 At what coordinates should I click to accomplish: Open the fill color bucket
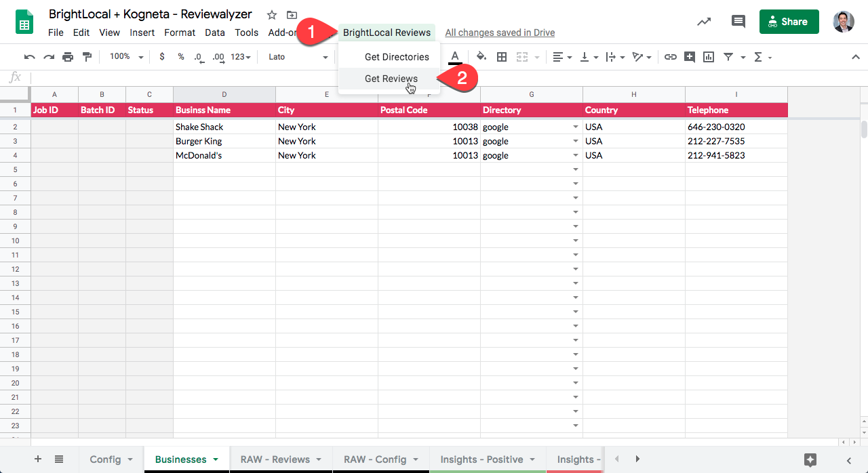pyautogui.click(x=481, y=57)
